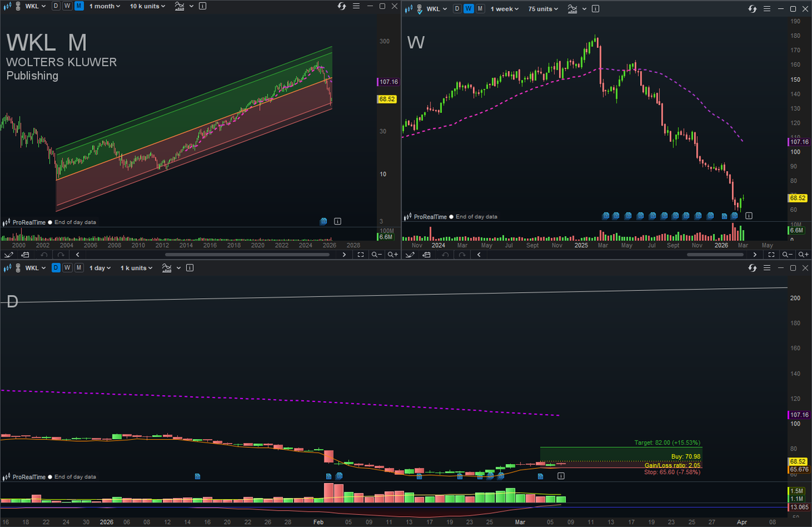Viewport: 812px width, 527px height.
Task: Expand the indicators arrow in monthly chart
Action: pyautogui.click(x=191, y=6)
